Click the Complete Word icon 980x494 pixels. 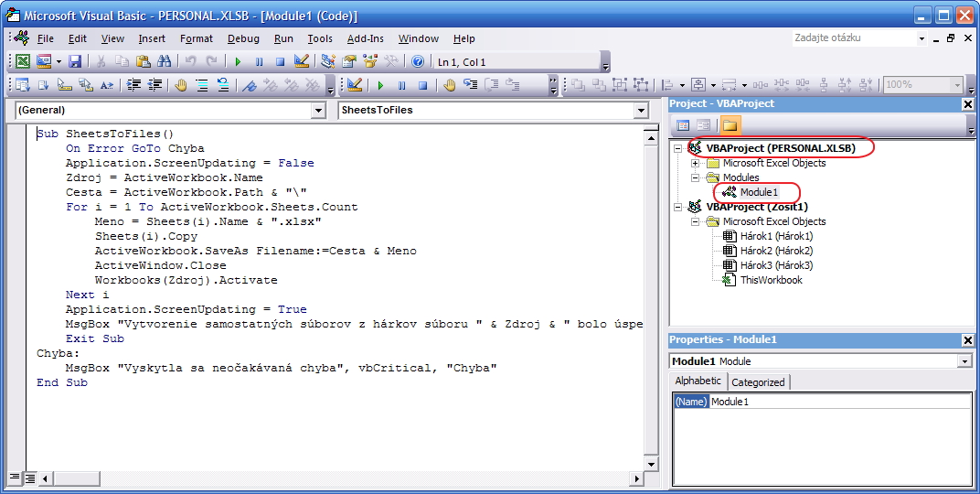(x=107, y=85)
